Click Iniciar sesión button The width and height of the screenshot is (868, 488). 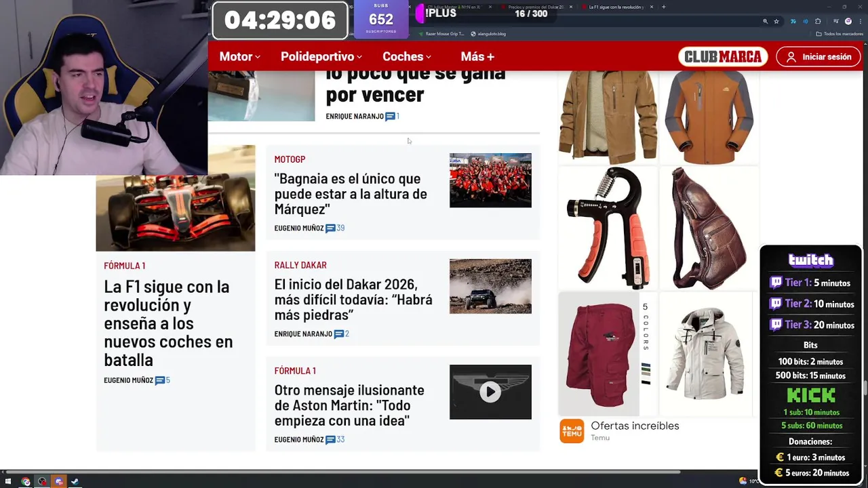(818, 57)
